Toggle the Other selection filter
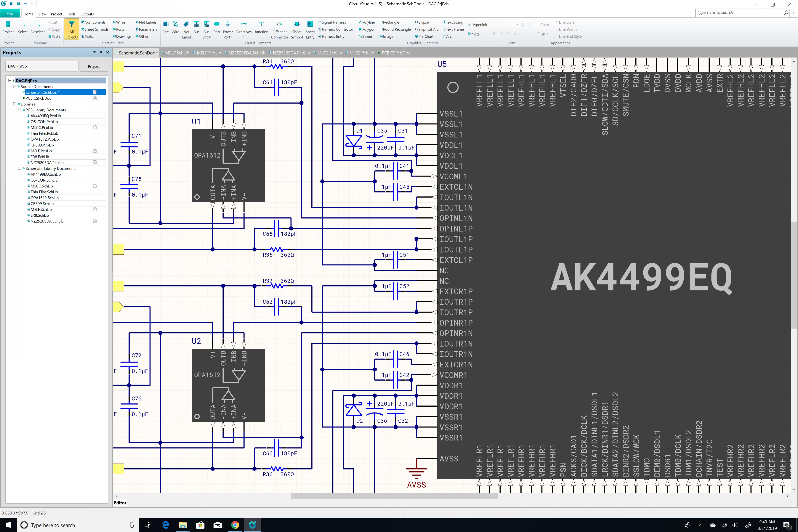Screen dimensions: 798x532 coord(142,36)
